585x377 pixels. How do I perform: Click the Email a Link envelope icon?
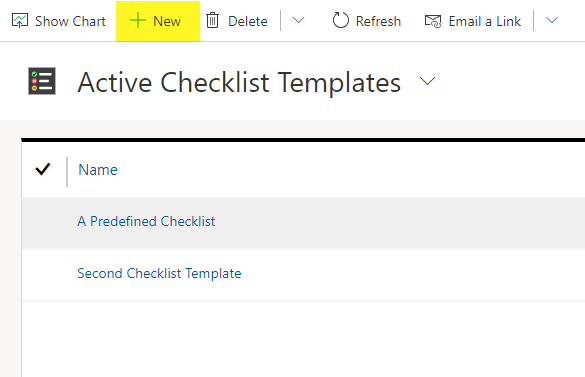(433, 21)
